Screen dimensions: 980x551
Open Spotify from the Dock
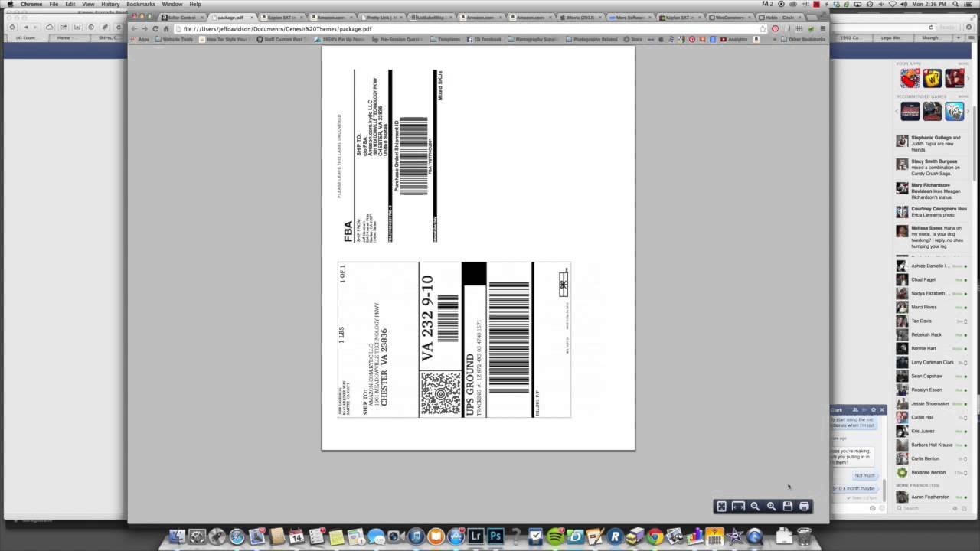[555, 537]
